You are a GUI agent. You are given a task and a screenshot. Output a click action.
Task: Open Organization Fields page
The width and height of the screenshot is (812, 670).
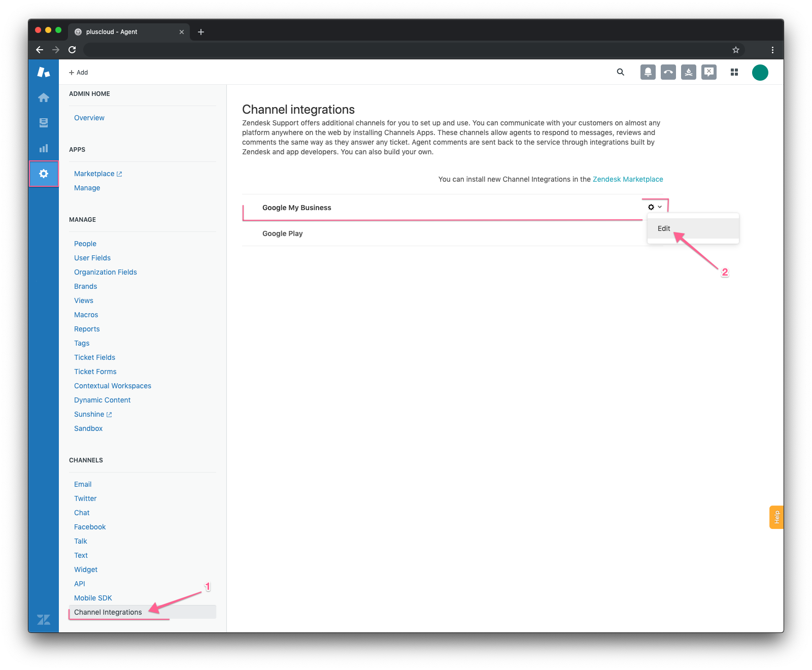point(106,272)
